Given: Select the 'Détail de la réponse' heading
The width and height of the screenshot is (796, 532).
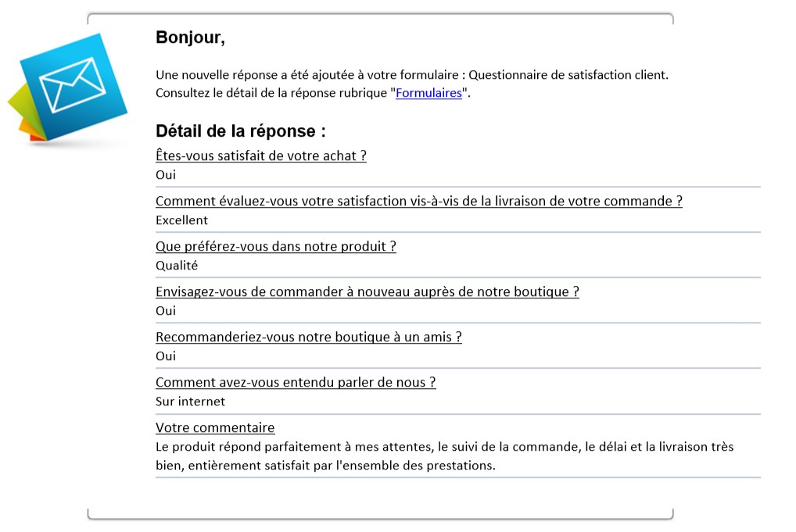Looking at the screenshot, I should 241,131.
